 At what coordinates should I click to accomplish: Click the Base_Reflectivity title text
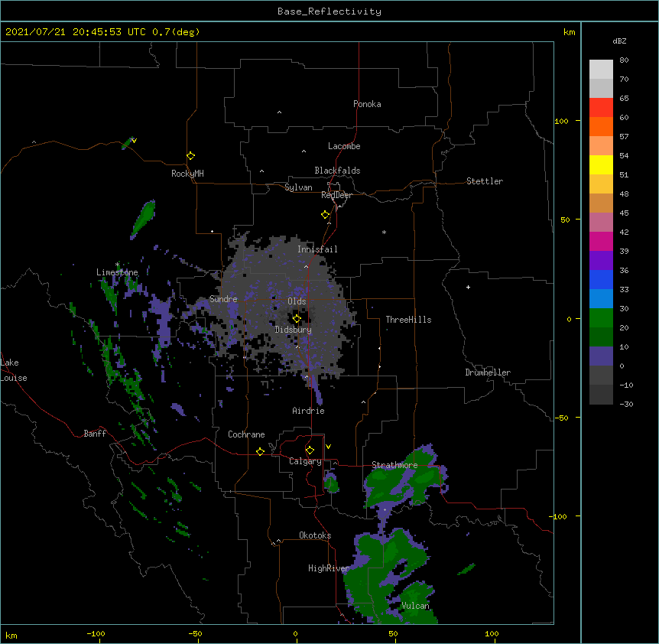[329, 11]
